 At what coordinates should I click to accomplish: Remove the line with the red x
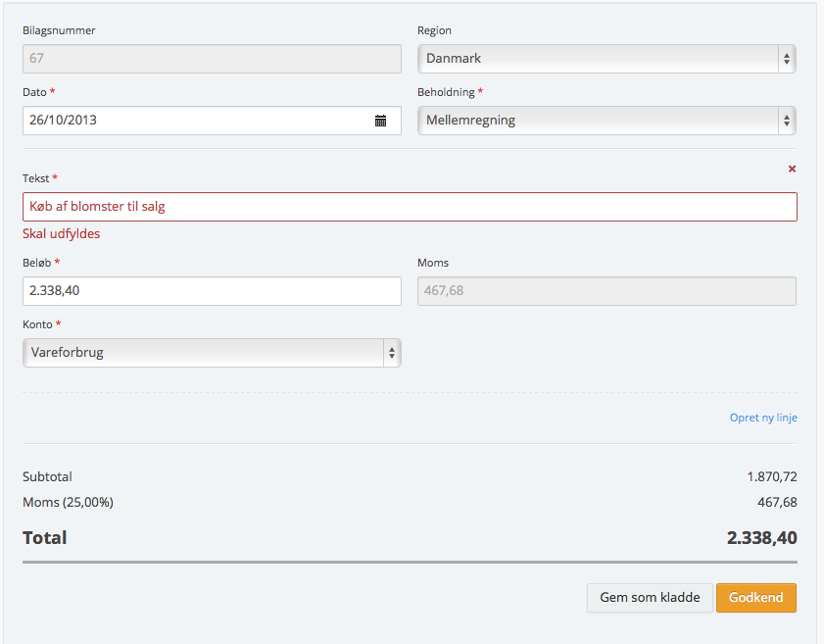792,169
